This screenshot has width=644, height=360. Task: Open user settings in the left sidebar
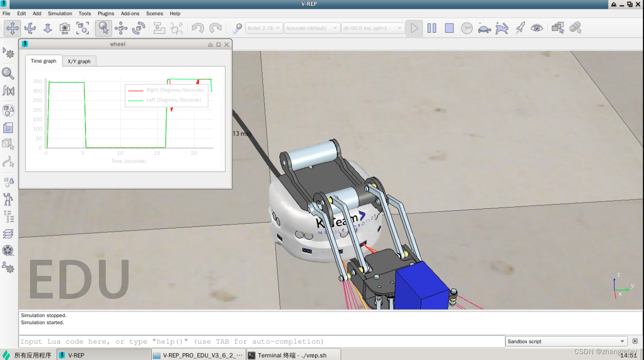click(8, 268)
